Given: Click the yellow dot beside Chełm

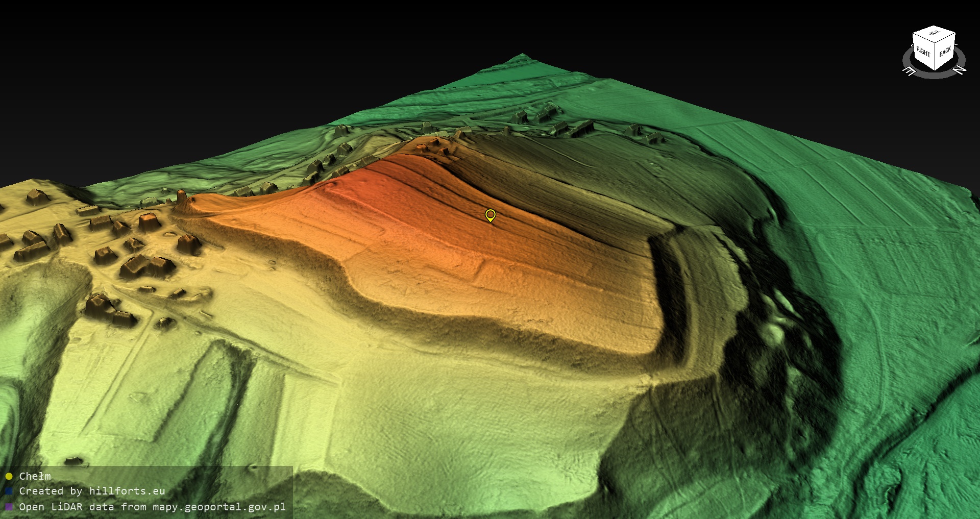Looking at the screenshot, I should [x=9, y=476].
